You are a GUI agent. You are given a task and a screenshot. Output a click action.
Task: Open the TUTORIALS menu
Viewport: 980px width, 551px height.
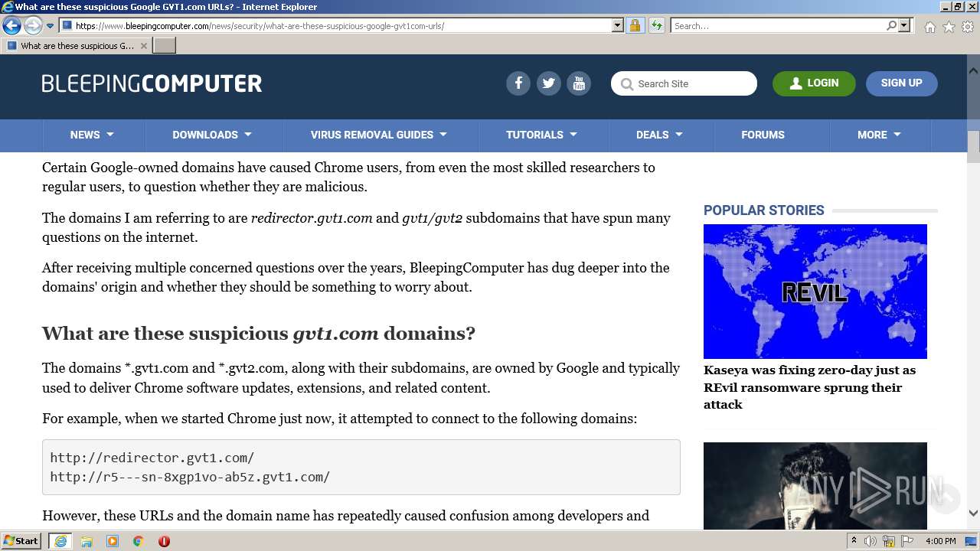click(541, 135)
